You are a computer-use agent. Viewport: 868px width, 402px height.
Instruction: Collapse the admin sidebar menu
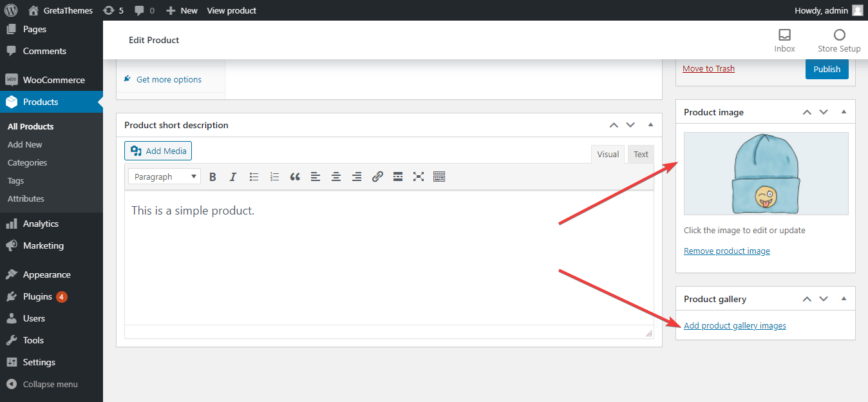pyautogui.click(x=52, y=384)
